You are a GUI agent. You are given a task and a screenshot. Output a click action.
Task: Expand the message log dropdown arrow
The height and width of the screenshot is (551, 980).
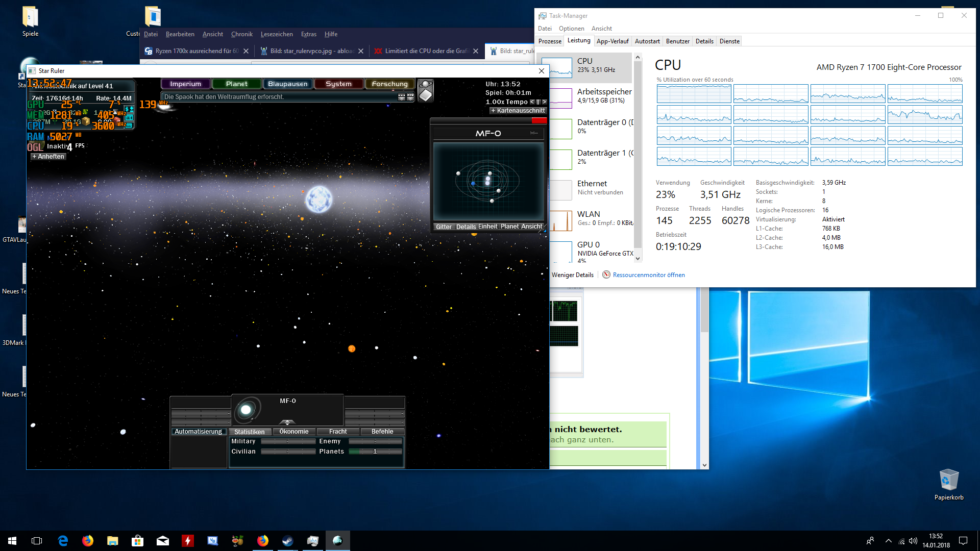(402, 97)
